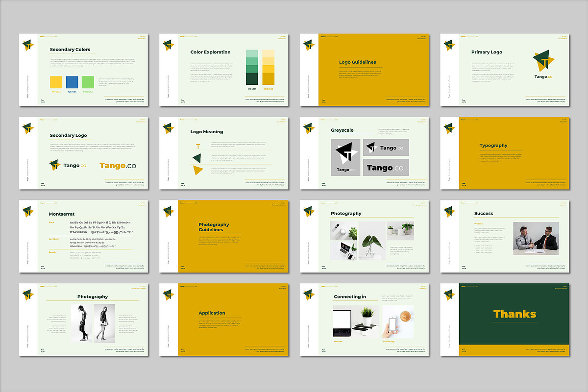Click the two potted plants photo on Photography slide
The width and height of the screenshot is (588, 392).
pyautogui.click(x=401, y=230)
